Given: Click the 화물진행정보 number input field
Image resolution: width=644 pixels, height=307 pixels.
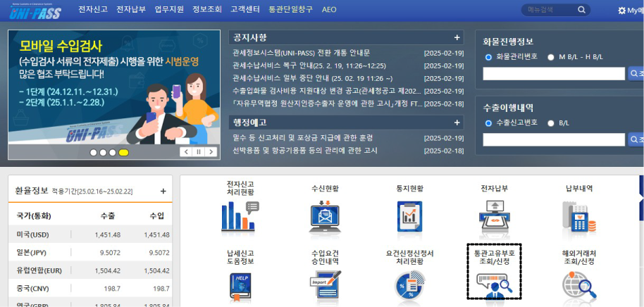Looking at the screenshot, I should click(x=554, y=74).
